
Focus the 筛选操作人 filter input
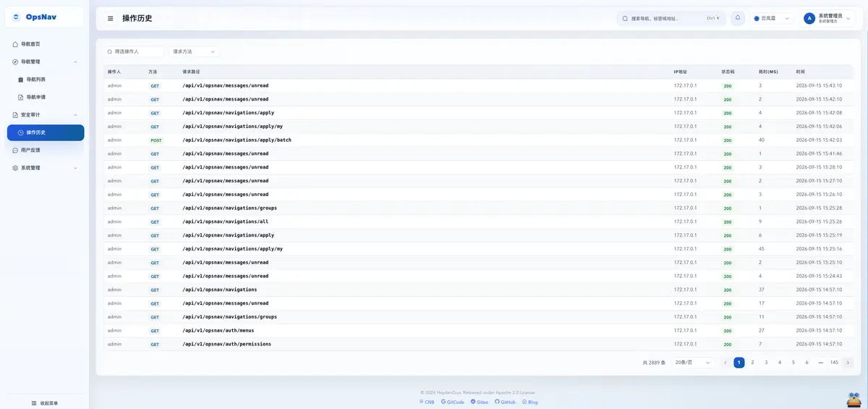[134, 51]
